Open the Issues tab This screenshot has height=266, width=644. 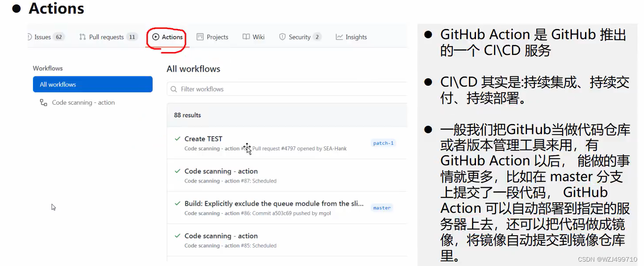pos(46,37)
